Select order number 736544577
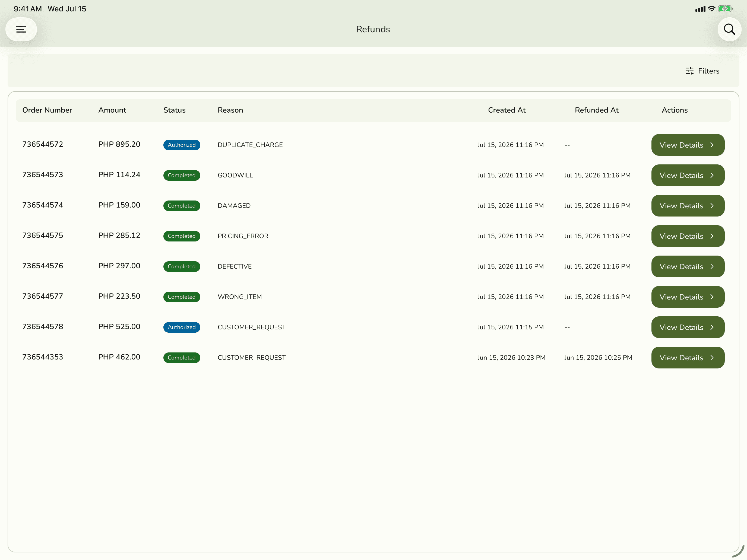This screenshot has height=560, width=747. point(43,296)
